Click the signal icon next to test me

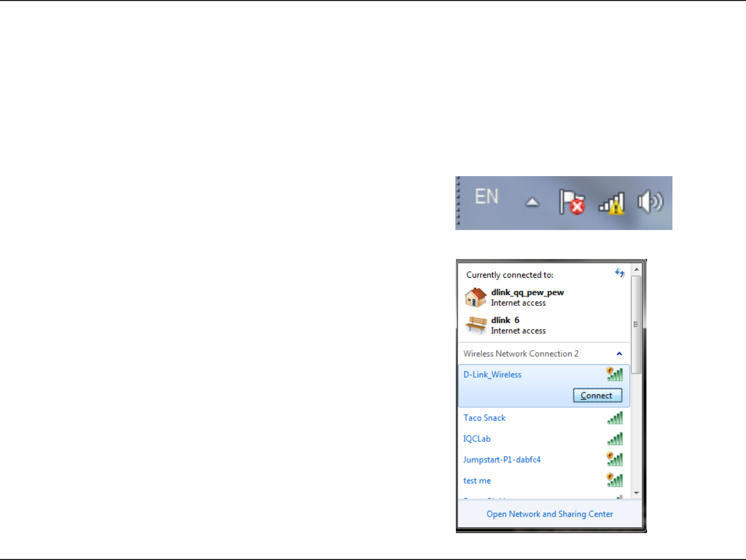pos(615,480)
